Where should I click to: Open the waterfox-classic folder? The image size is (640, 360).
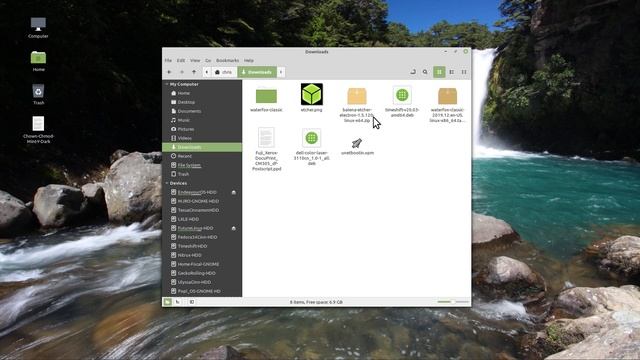[x=266, y=100]
